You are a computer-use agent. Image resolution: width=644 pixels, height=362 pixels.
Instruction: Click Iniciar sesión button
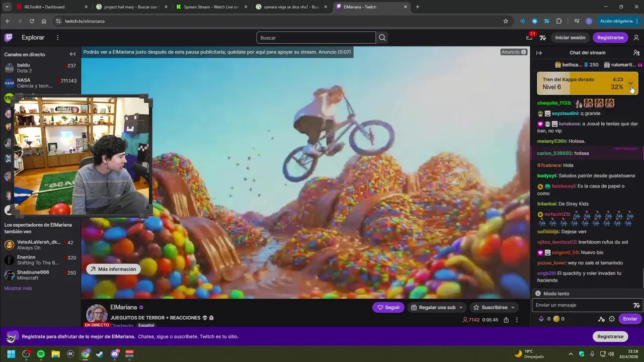(x=570, y=38)
